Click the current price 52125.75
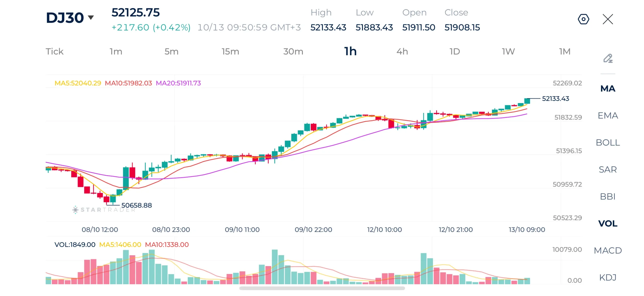This screenshot has width=644, height=296. (135, 12)
